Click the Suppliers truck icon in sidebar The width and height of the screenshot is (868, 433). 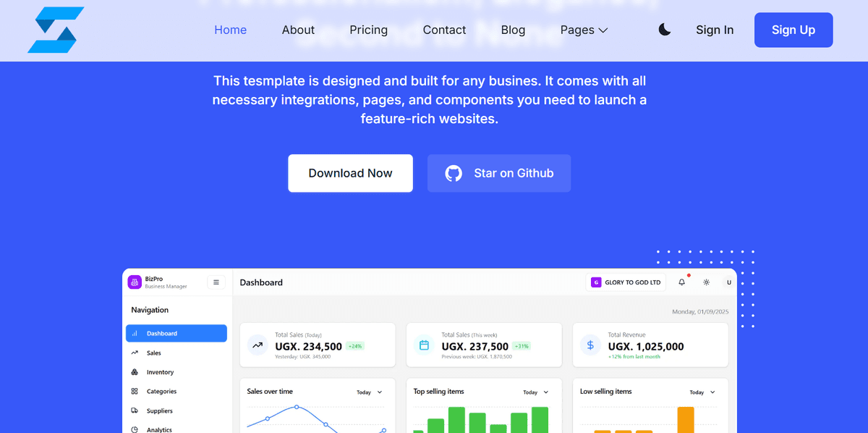point(135,411)
